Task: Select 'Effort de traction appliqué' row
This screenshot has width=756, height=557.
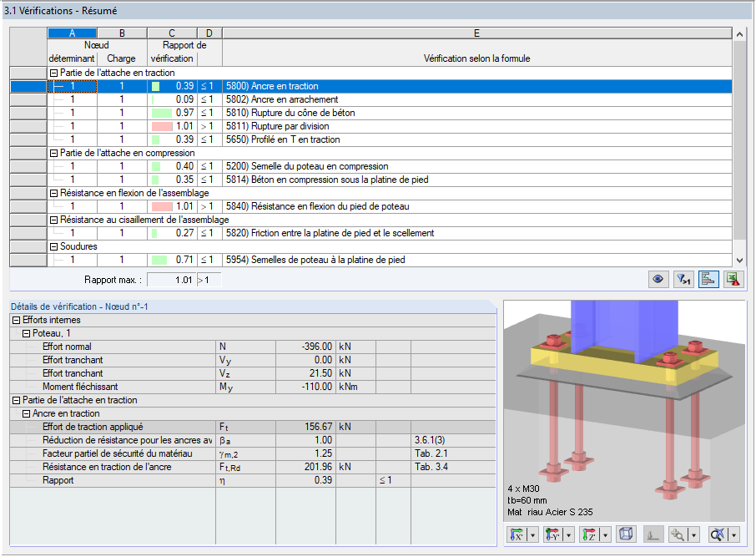Action: [253, 427]
